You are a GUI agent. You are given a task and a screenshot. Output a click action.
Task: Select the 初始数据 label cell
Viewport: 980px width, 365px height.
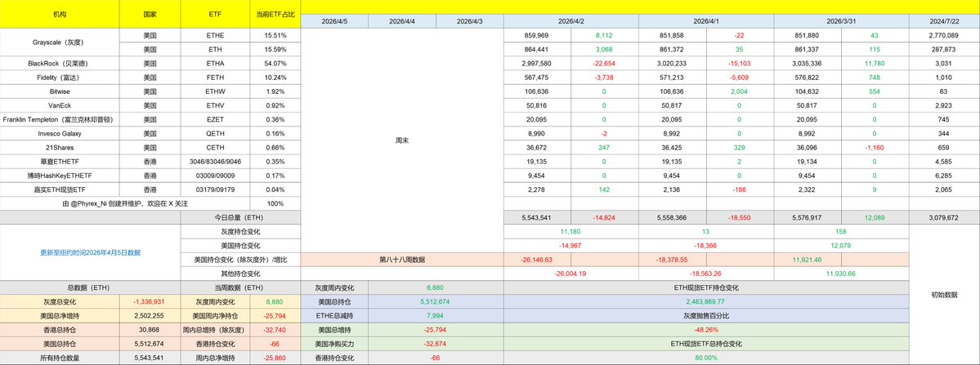944,294
